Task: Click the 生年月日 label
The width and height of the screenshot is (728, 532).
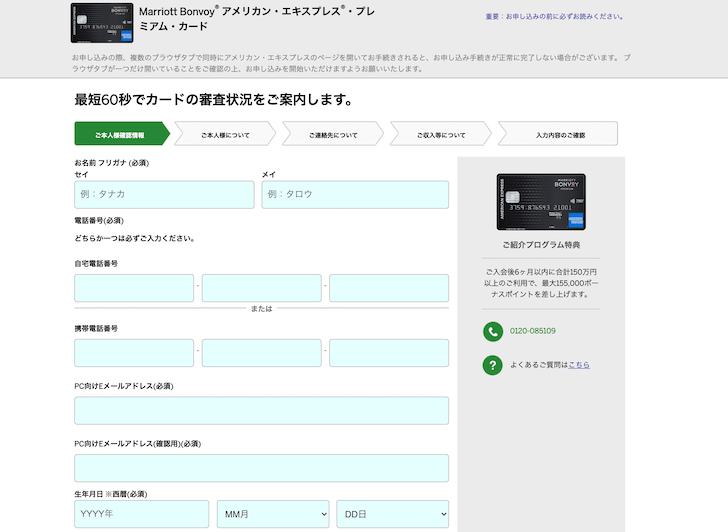Action: coord(111,494)
